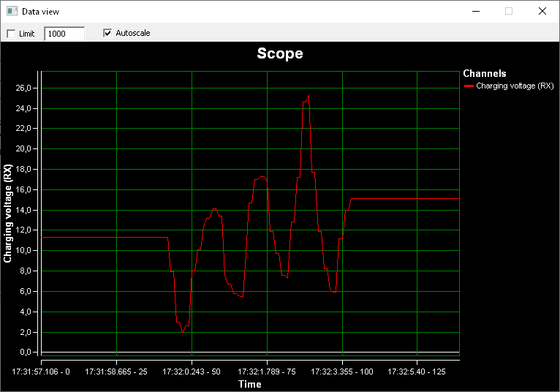The height and width of the screenshot is (392, 560).
Task: Select the Charging voltage (RX) legend entry
Action: 509,86
